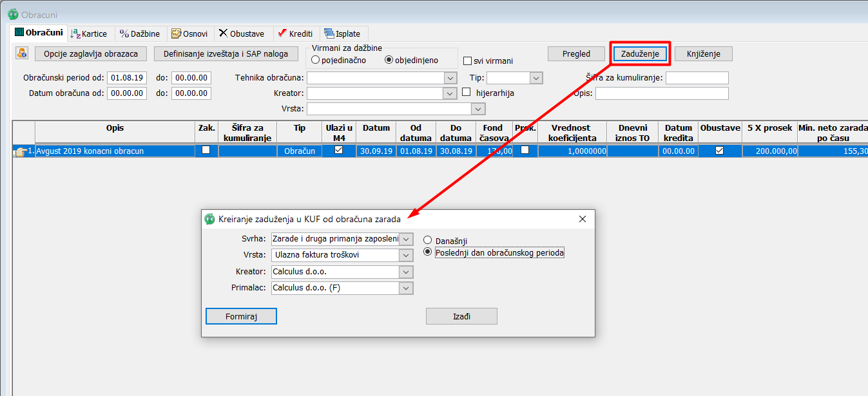The height and width of the screenshot is (396, 868).
Task: Click the Pregled button
Action: [x=576, y=54]
